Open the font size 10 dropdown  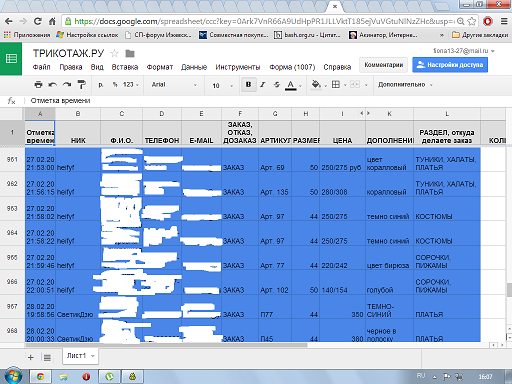223,85
